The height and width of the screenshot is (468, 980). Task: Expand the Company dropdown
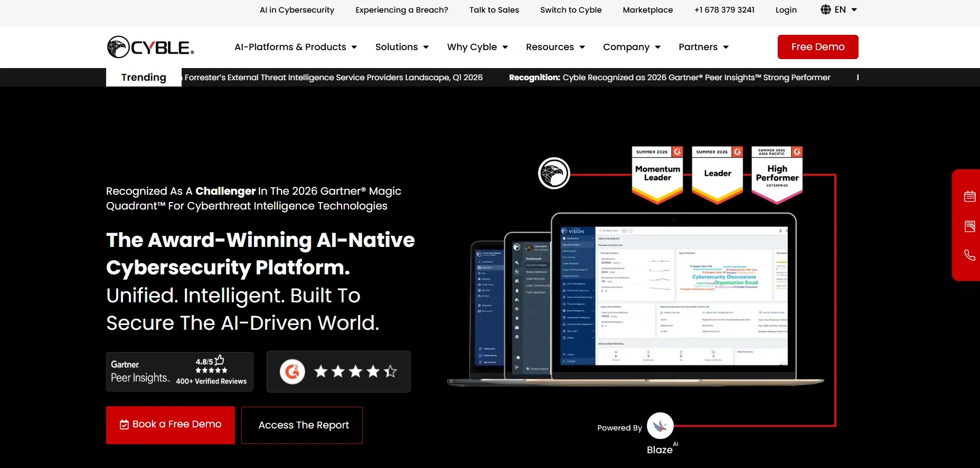(632, 47)
